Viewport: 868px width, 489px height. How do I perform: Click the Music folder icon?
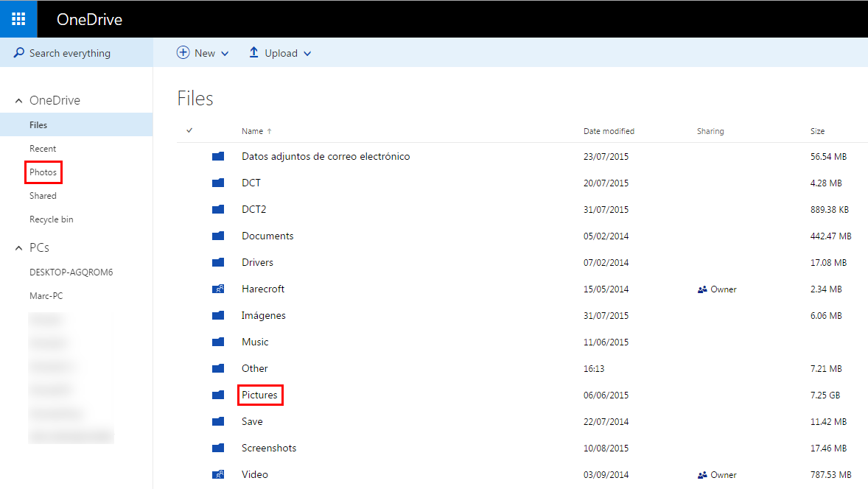pyautogui.click(x=218, y=342)
